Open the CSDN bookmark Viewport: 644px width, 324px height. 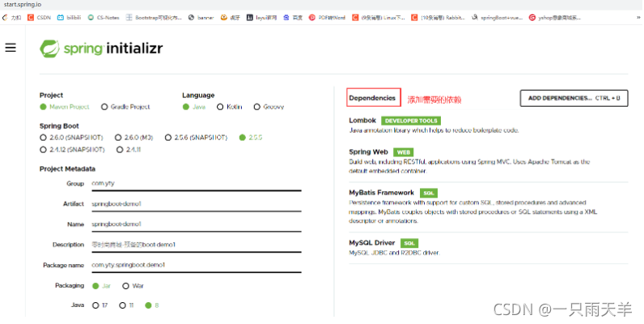tap(40, 18)
